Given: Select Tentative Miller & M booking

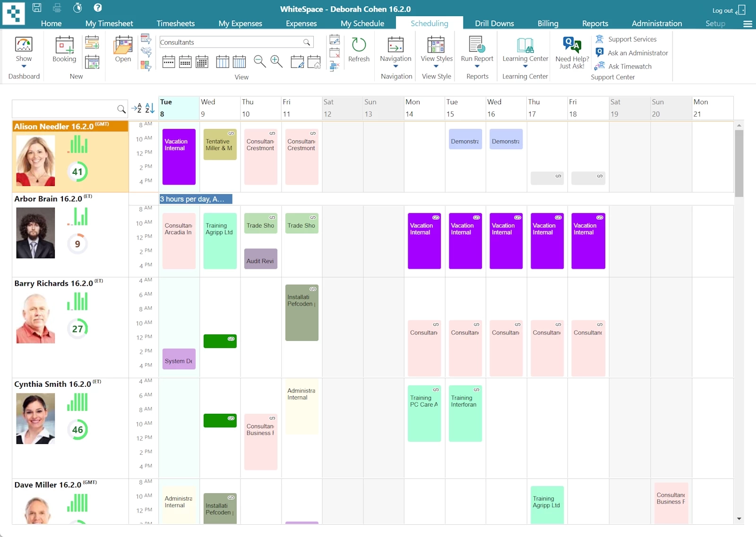Looking at the screenshot, I should (220, 145).
